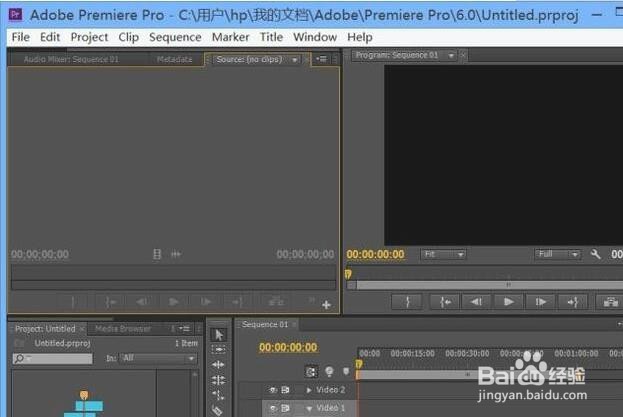This screenshot has width=623, height=417.
Task: Click the timeline yellow timecode
Action: point(288,348)
